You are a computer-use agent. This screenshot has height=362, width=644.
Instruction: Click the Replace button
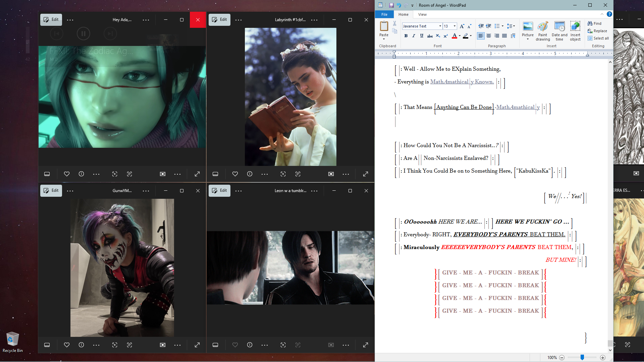[597, 31]
